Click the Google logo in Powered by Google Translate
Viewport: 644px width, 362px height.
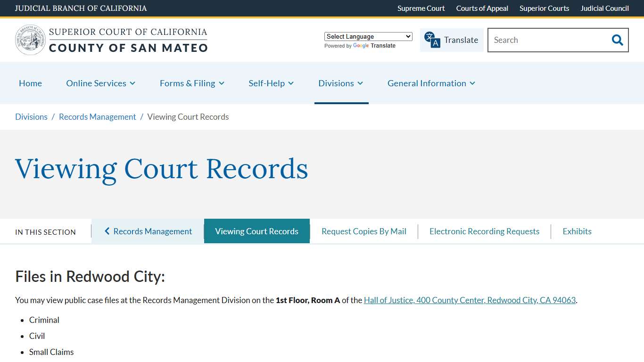[361, 46]
